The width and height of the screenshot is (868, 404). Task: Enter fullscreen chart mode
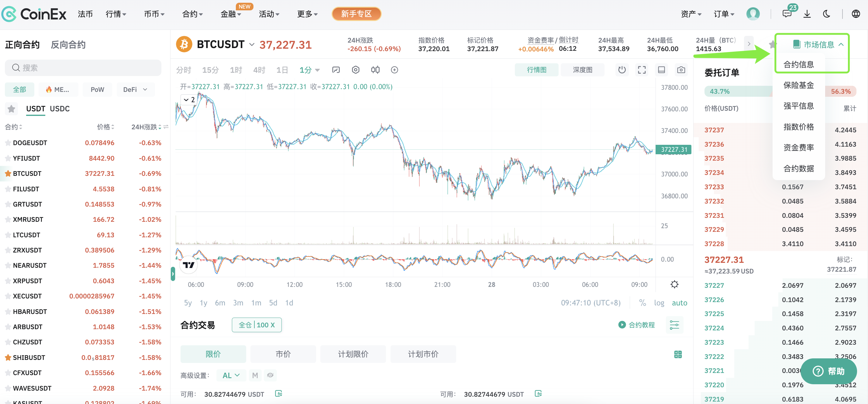coord(642,70)
